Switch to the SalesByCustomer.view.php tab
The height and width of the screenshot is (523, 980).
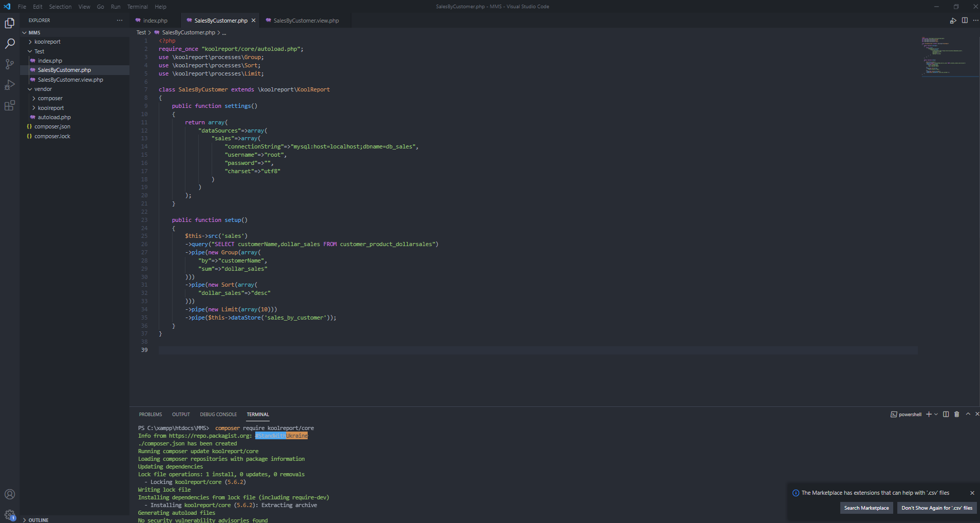click(306, 21)
